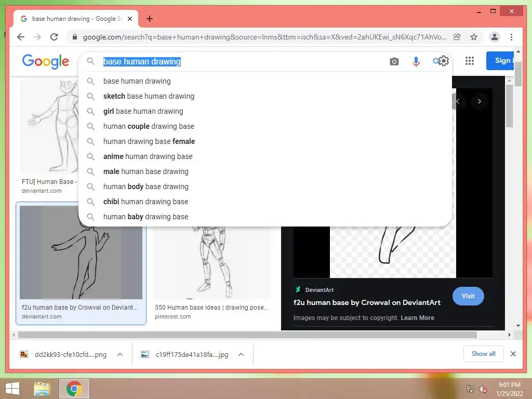Expand options for c19ff175de41a18fa jpg download
The width and height of the screenshot is (532, 399).
241,354
